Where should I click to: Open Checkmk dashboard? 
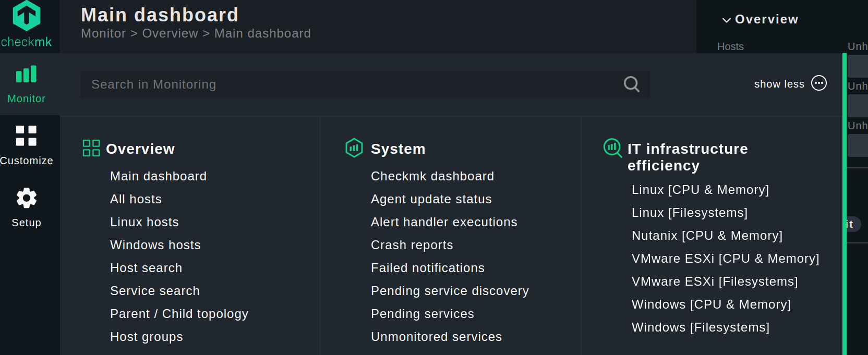(x=432, y=176)
